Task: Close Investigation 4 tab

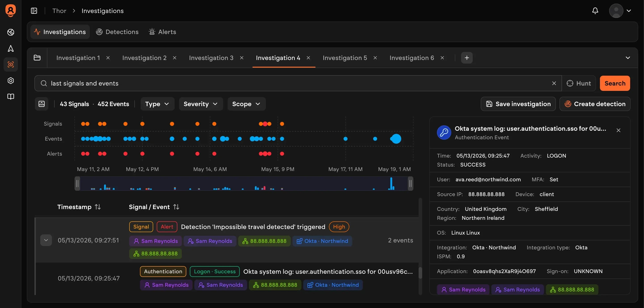Action: pyautogui.click(x=309, y=58)
